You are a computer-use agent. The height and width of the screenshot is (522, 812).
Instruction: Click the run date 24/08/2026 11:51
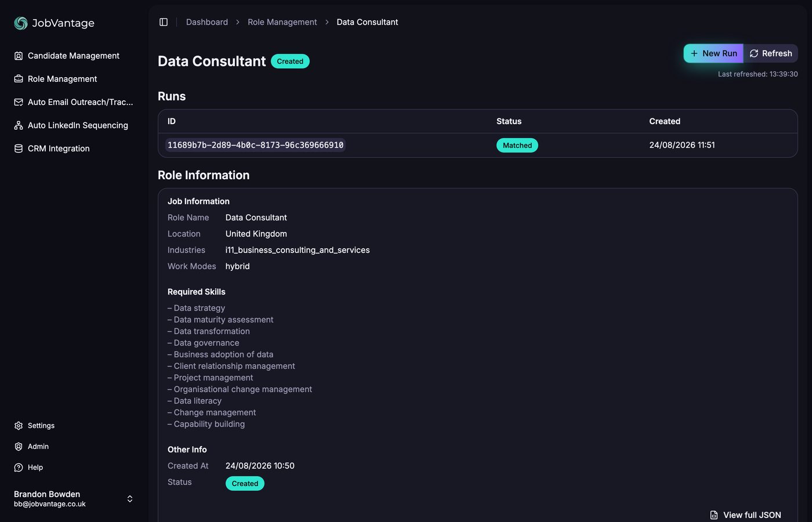(682, 145)
